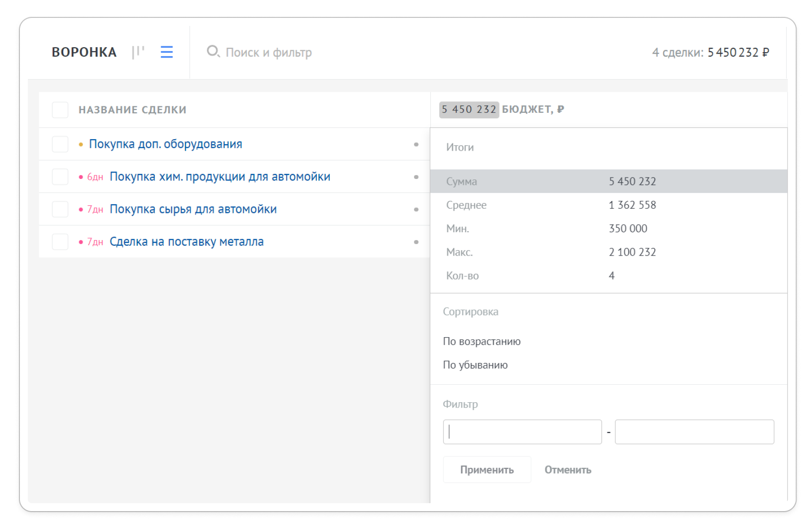Click the 5 450 232 budget total badge
The height and width of the screenshot is (531, 812).
469,109
